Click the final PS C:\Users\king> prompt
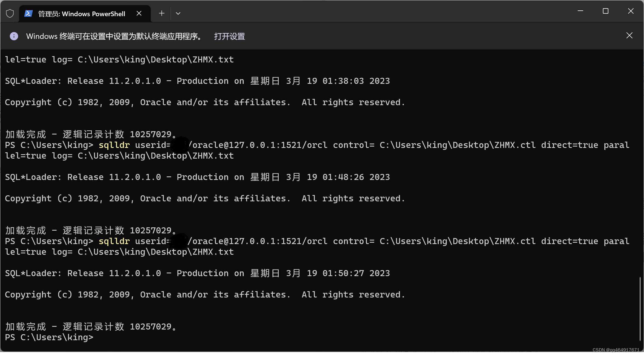 (49, 337)
